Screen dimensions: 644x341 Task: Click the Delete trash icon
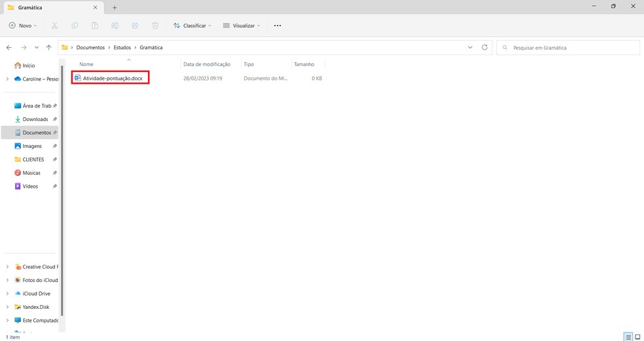coord(155,26)
